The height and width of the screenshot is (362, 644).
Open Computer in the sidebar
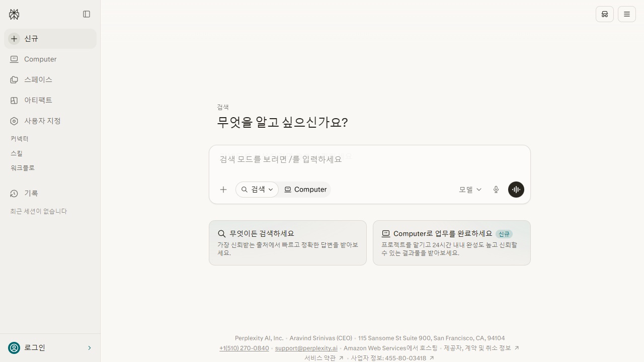tap(50, 59)
